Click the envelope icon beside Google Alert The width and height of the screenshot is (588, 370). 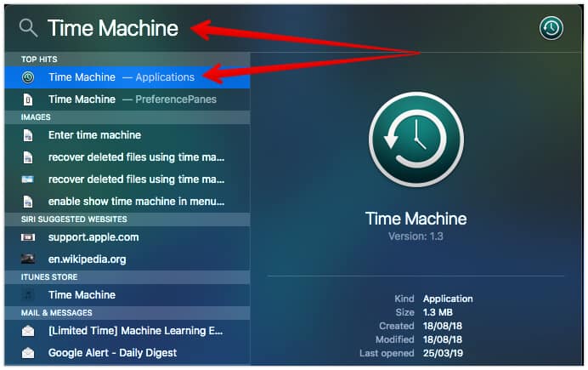(x=28, y=353)
